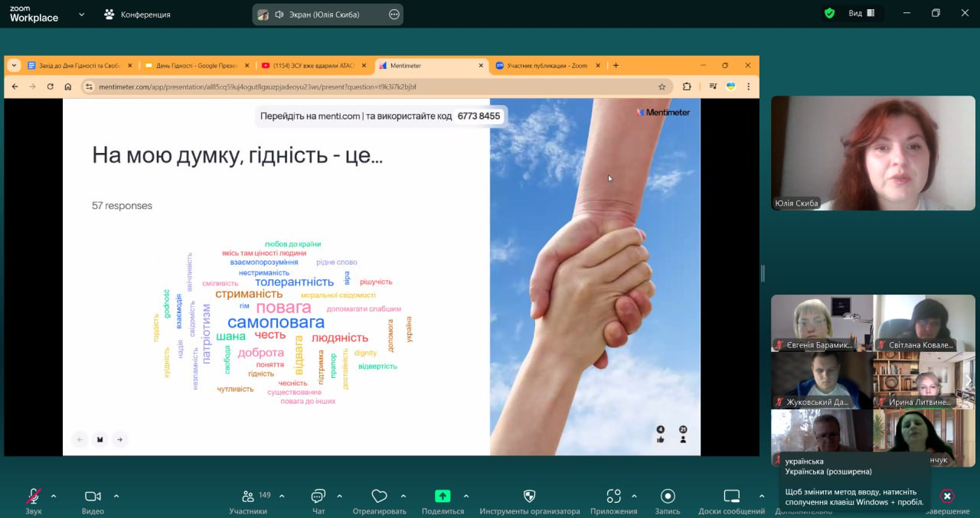The height and width of the screenshot is (518, 980).
Task: Expand the arrow next to Отреагировать
Action: 403,496
